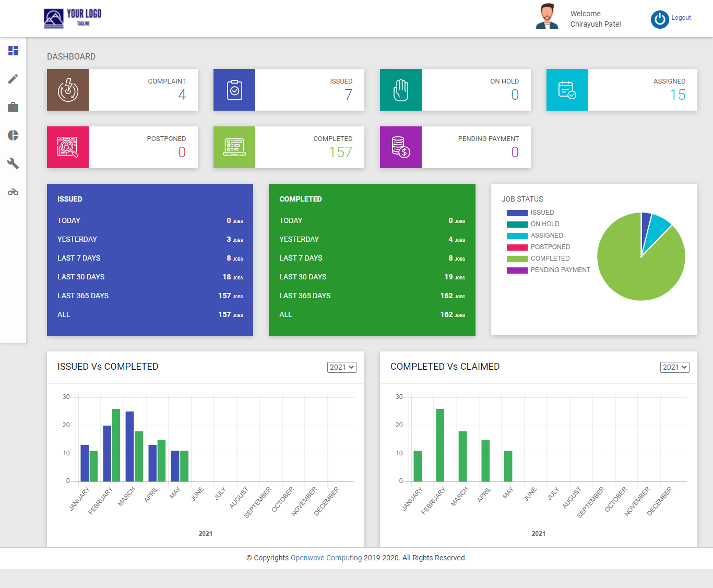The width and height of the screenshot is (713, 588).
Task: Click Completed YESTERDAY row showing 4 jobs
Action: coord(372,239)
